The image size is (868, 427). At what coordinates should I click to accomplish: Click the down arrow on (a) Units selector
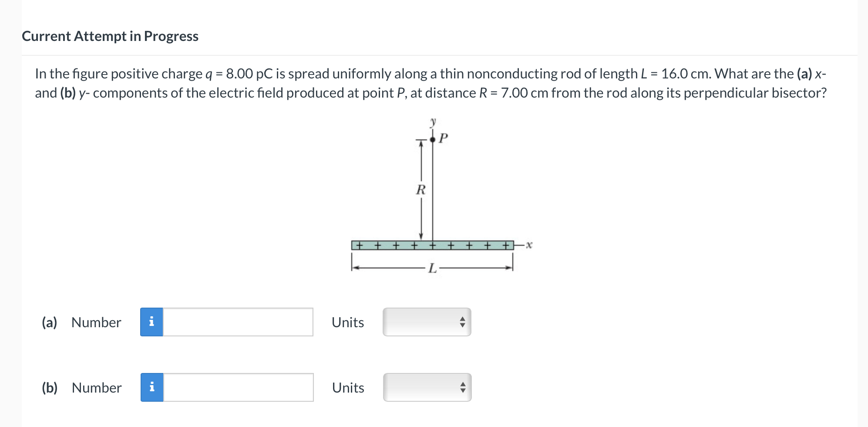462,325
